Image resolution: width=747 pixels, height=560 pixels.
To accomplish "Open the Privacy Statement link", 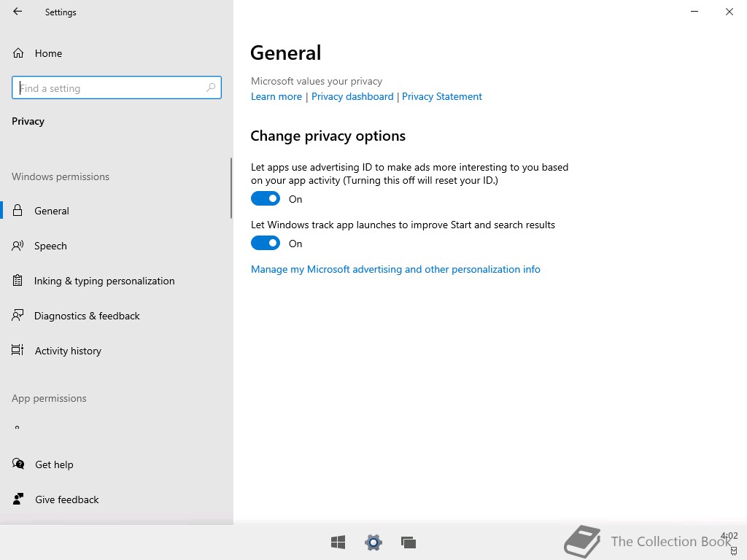I will click(442, 97).
